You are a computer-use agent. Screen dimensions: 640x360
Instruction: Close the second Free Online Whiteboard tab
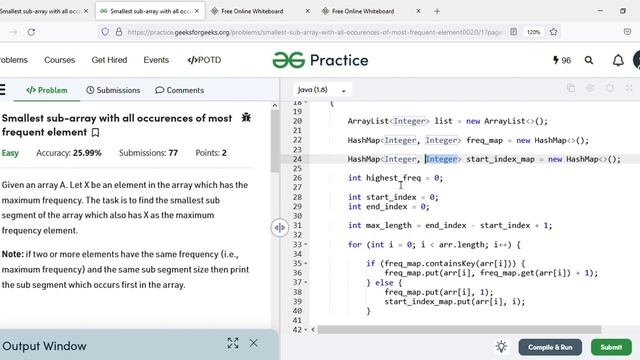[x=418, y=11]
